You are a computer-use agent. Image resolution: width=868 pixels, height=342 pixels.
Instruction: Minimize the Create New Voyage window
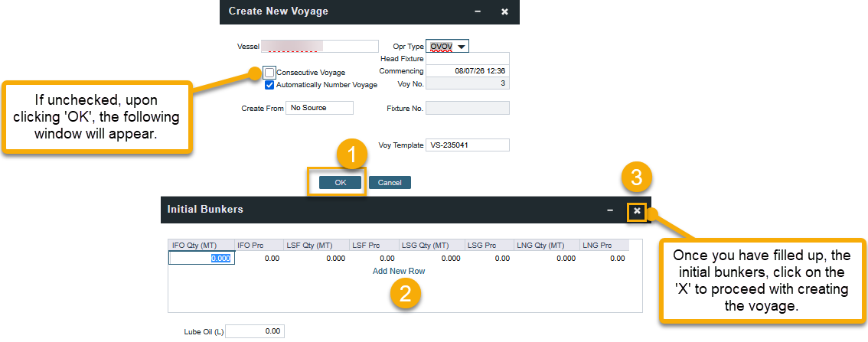(478, 12)
